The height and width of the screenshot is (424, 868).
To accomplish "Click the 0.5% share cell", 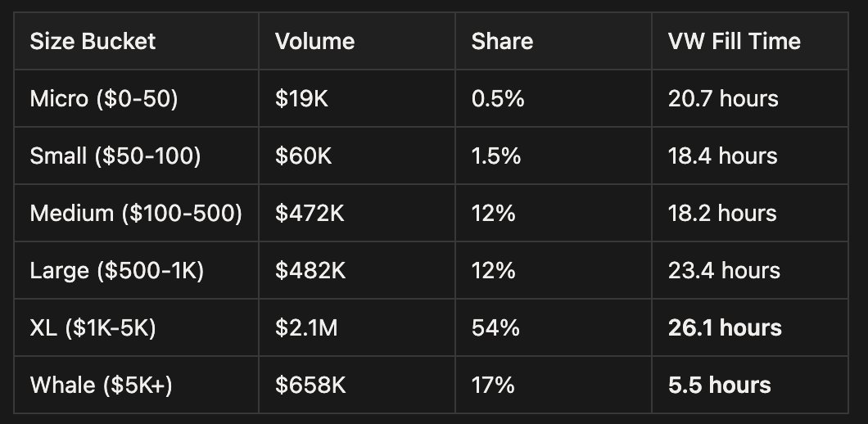I will click(x=497, y=99).
